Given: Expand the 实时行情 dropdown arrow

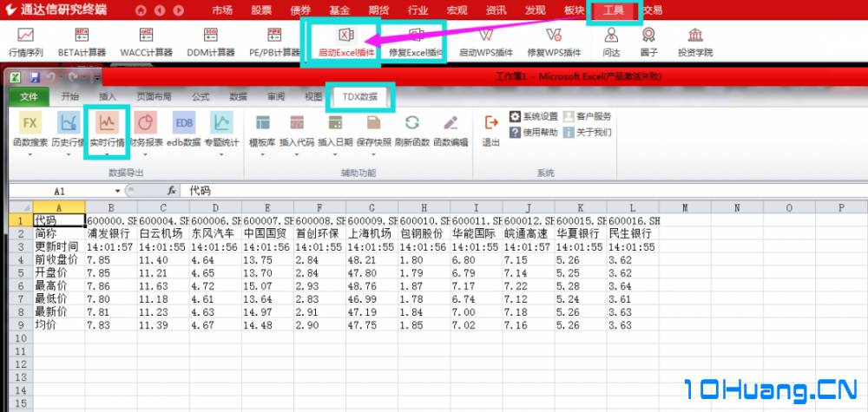Looking at the screenshot, I should [106, 154].
